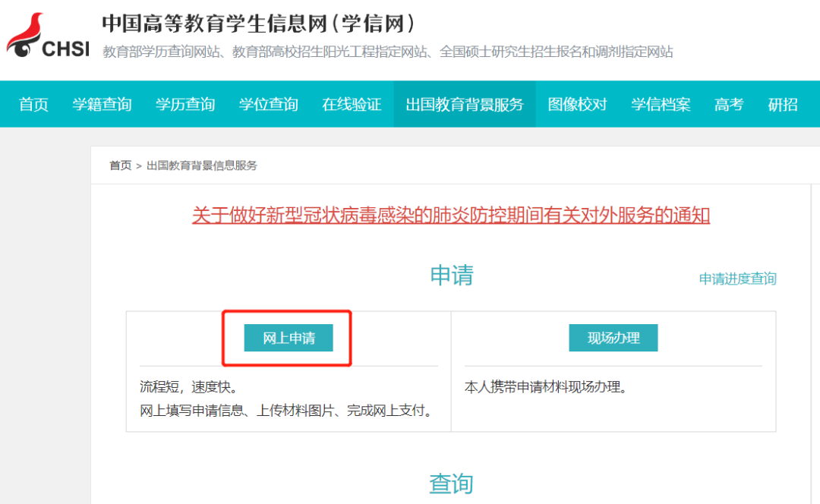Select 研招 navigation item
Screen dimensions: 820x504
pos(783,105)
